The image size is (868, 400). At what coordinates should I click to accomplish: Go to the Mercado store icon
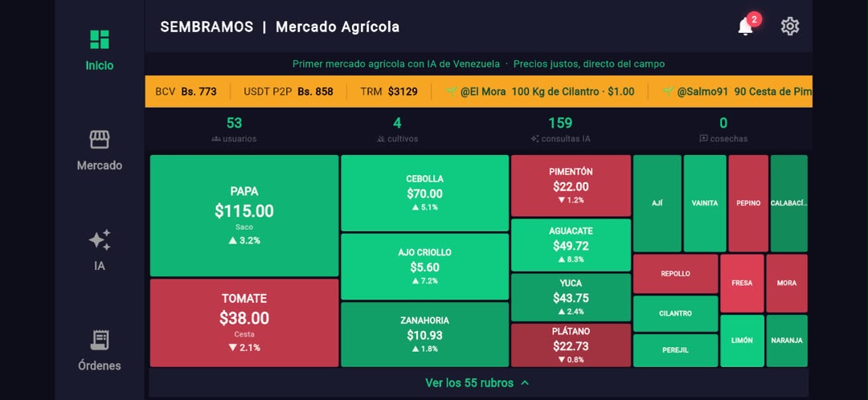click(x=100, y=140)
